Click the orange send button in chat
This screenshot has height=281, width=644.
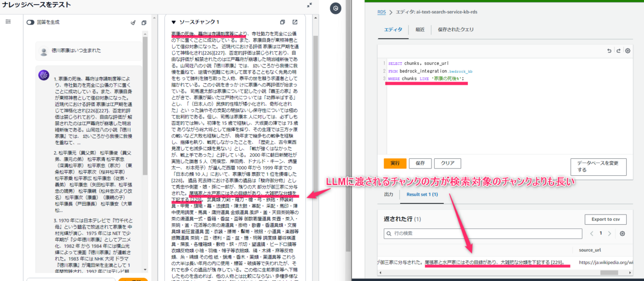click(133, 279)
